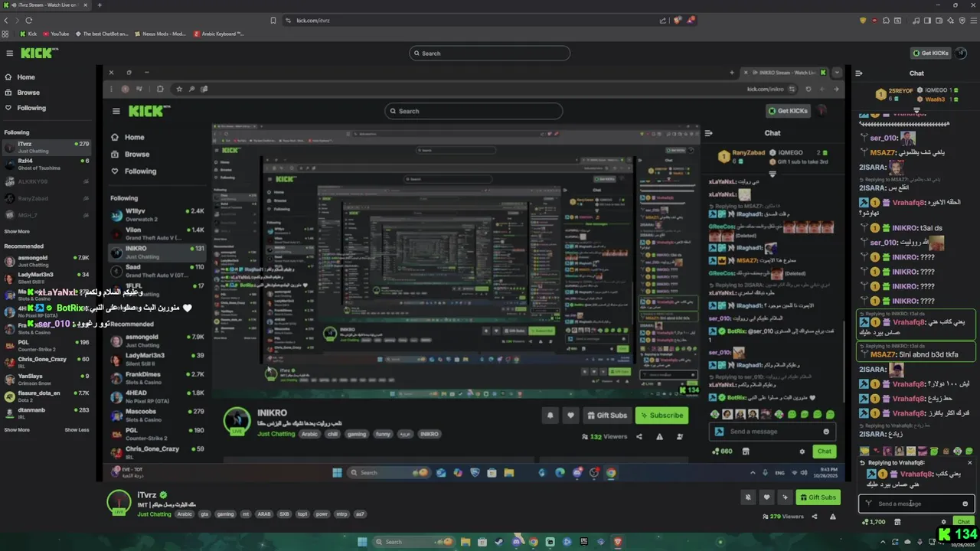Focus the Kick Search box
This screenshot has height=551, width=980.
(490, 54)
